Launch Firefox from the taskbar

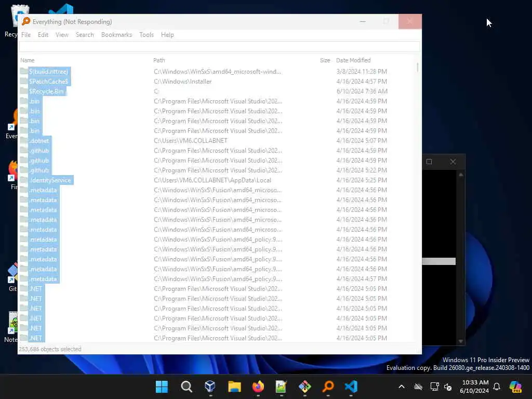coord(258,387)
